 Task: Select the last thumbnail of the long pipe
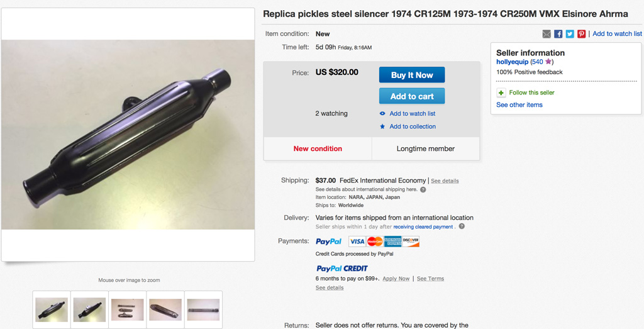[x=203, y=309]
